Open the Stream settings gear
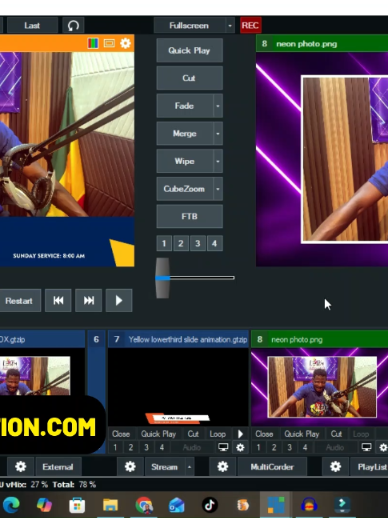The image size is (388, 518). point(130,467)
